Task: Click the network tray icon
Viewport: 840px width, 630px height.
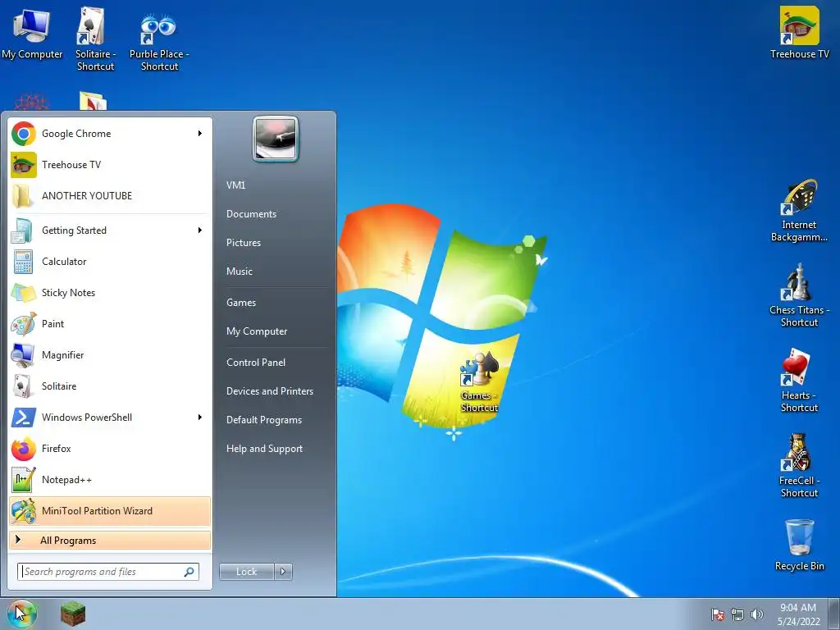Action: pyautogui.click(x=737, y=614)
